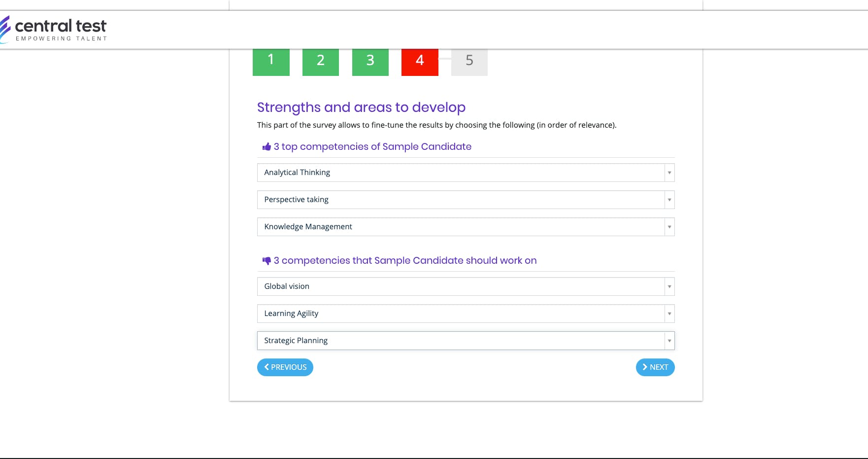
Task: Click the arrow on the Global vision field
Action: pyautogui.click(x=669, y=286)
